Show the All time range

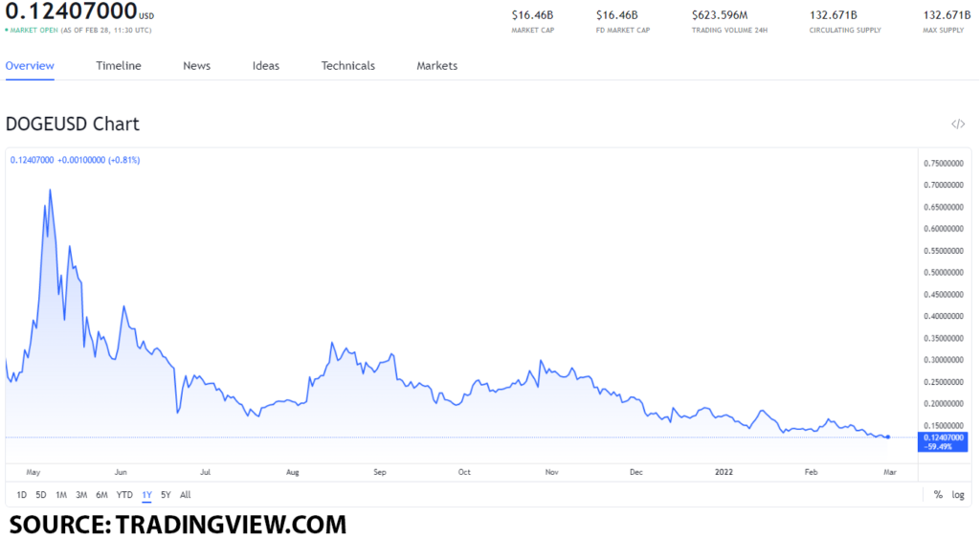pos(185,495)
